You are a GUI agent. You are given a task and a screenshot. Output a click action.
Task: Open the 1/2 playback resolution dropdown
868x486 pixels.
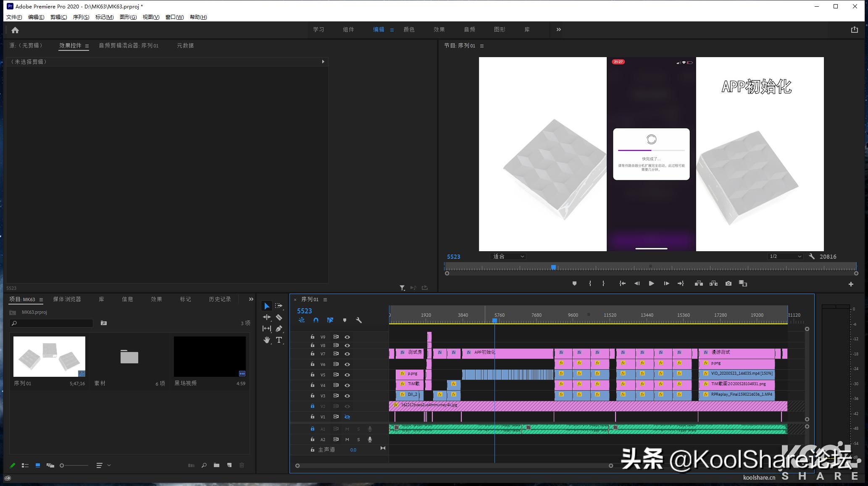pyautogui.click(x=785, y=256)
